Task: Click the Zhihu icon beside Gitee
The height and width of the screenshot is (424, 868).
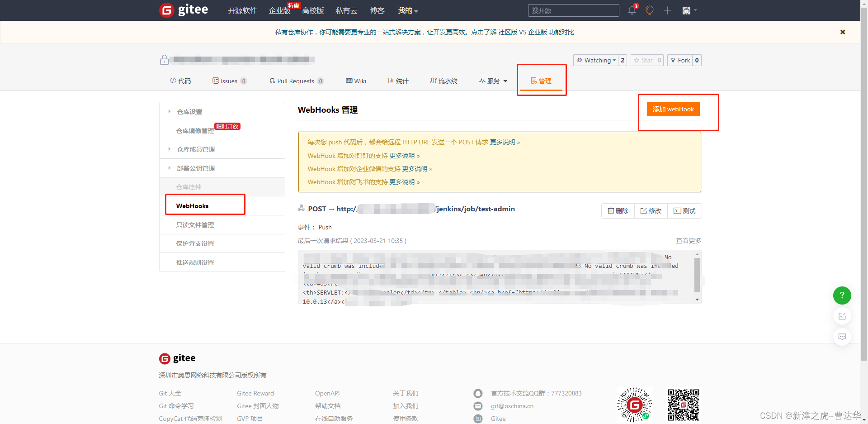Action: coord(478,419)
